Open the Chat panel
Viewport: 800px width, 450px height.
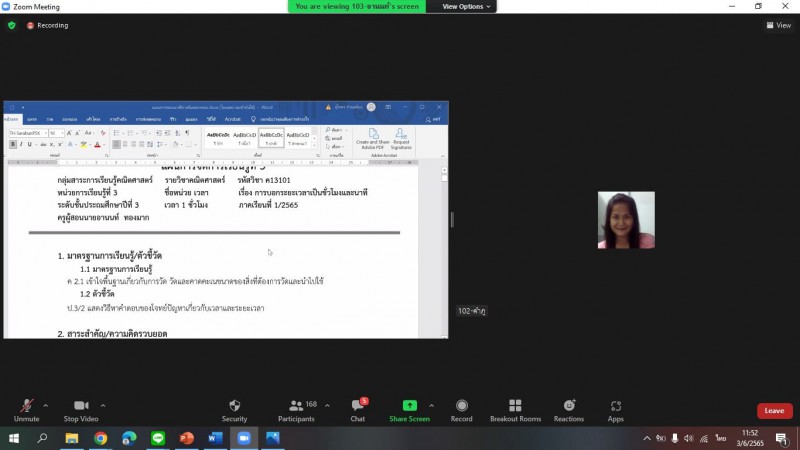coord(357,408)
